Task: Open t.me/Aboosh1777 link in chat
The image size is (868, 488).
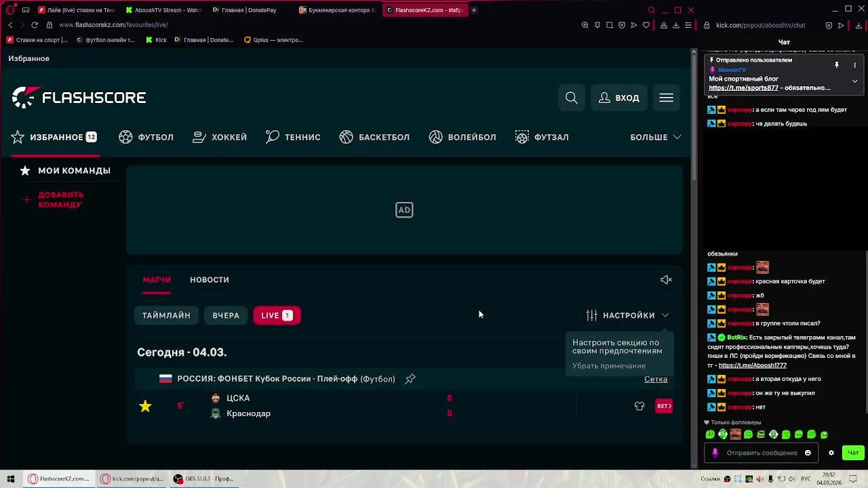Action: point(753,365)
